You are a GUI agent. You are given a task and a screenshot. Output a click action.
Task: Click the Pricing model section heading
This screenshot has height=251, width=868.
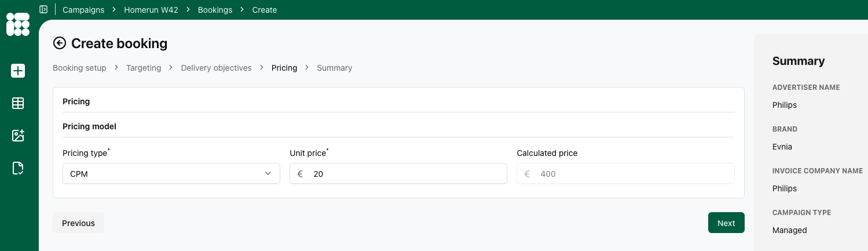pos(89,126)
